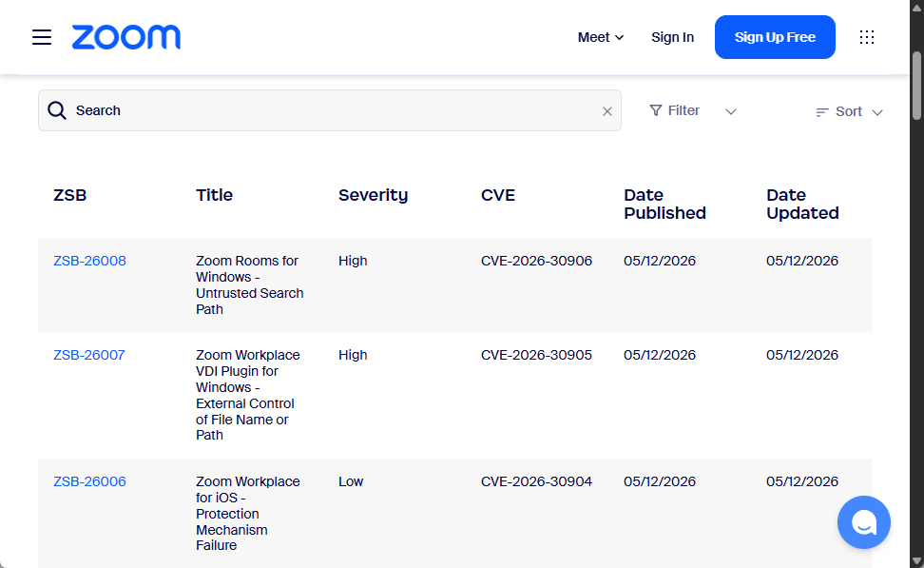Expand the Filter chevron
Screen dimensions: 924x568
pos(731,112)
